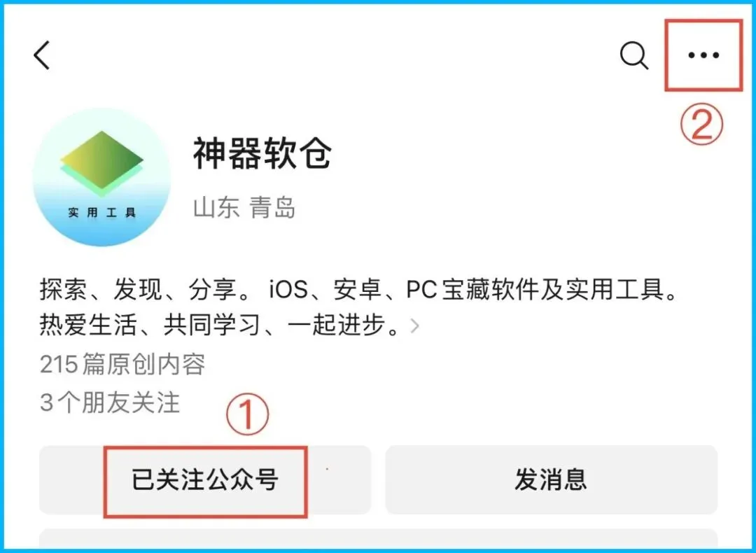Viewport: 756px width, 553px height.
Task: Tap the 发消息 button
Action: (551, 479)
